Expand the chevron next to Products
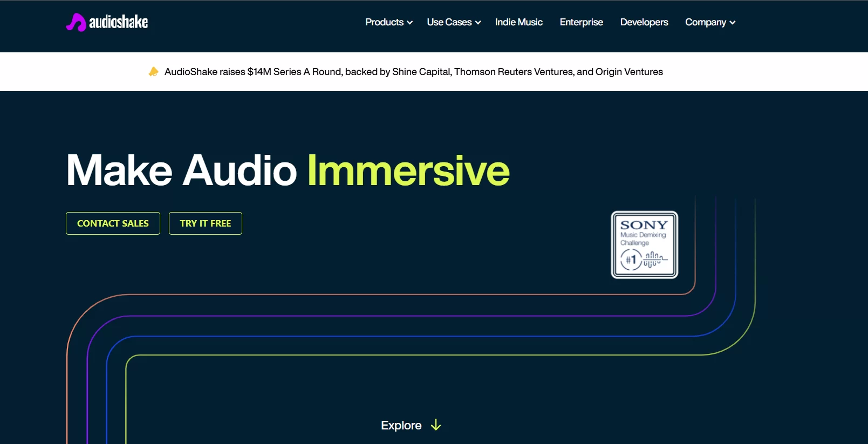The height and width of the screenshot is (444, 868). (410, 23)
